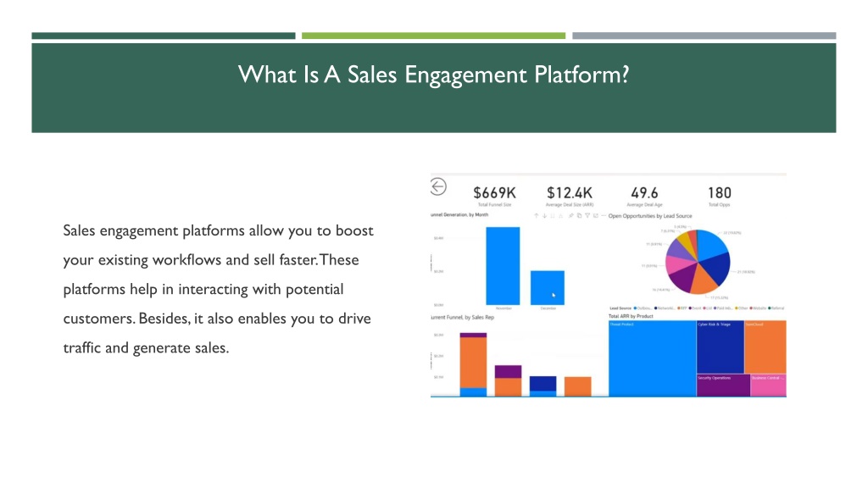The image size is (868, 488).
Task: Click the pin visual icon in the chart header
Action: [x=570, y=216]
